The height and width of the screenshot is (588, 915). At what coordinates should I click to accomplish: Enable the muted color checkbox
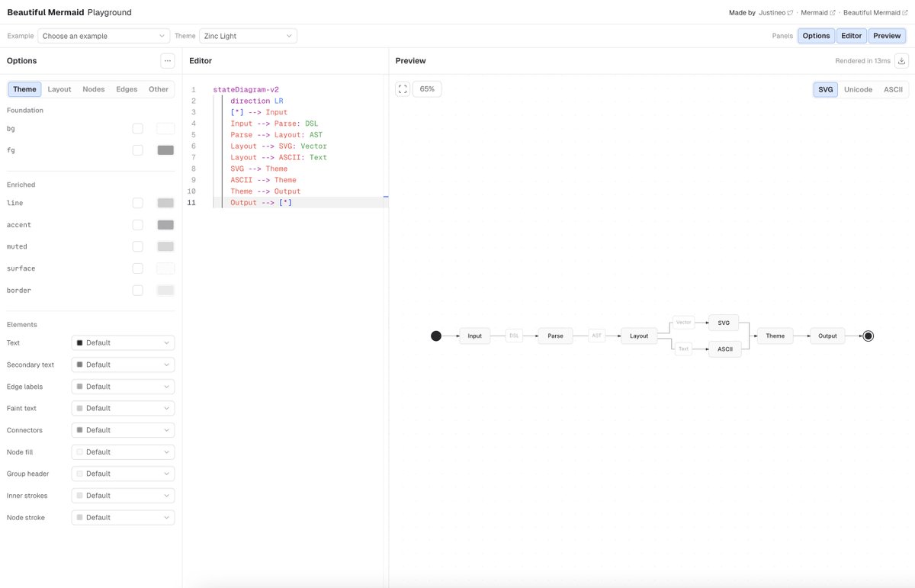(x=137, y=246)
